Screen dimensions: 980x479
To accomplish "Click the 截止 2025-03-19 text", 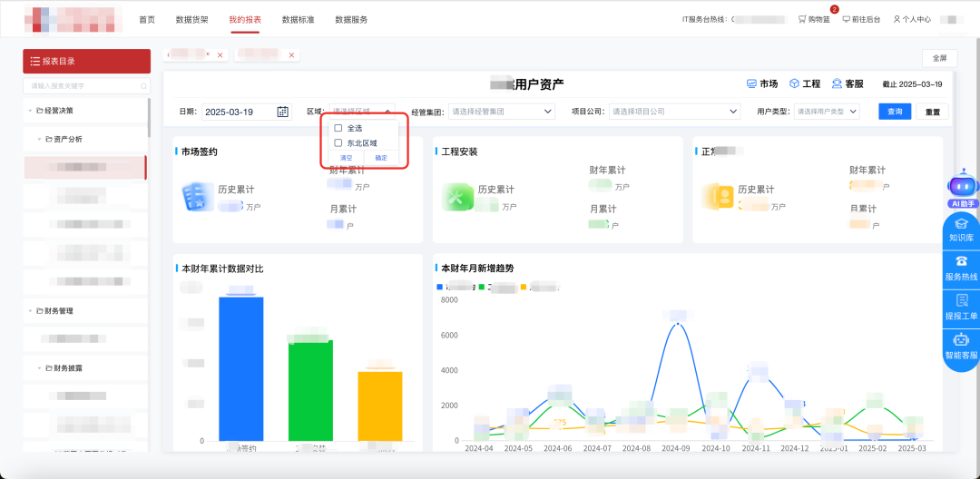I will 912,84.
